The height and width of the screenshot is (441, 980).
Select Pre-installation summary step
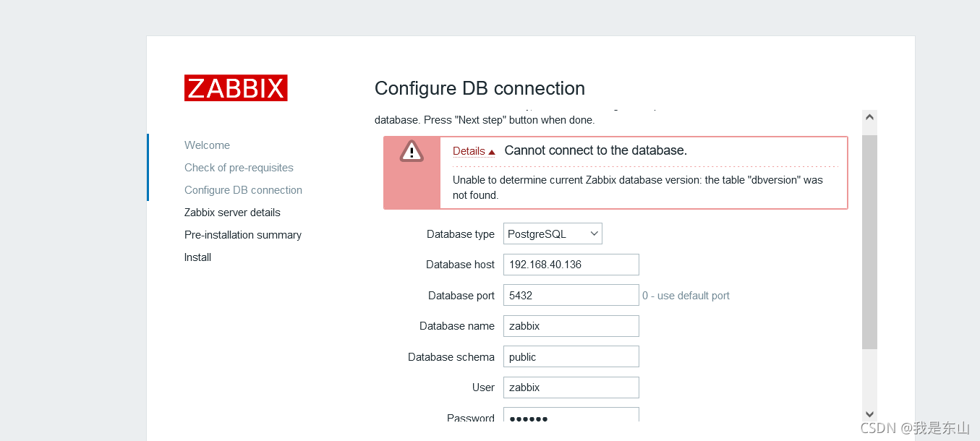(x=243, y=235)
